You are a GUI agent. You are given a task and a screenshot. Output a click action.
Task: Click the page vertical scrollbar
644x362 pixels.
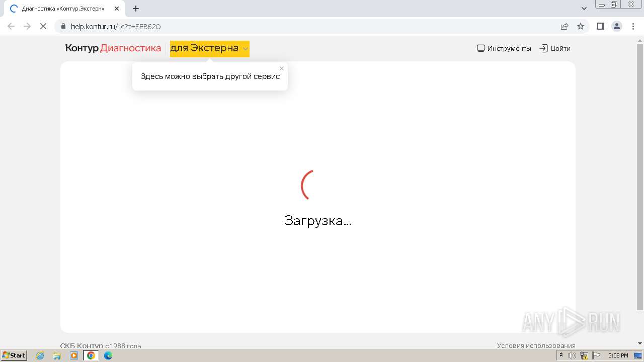pos(640,176)
